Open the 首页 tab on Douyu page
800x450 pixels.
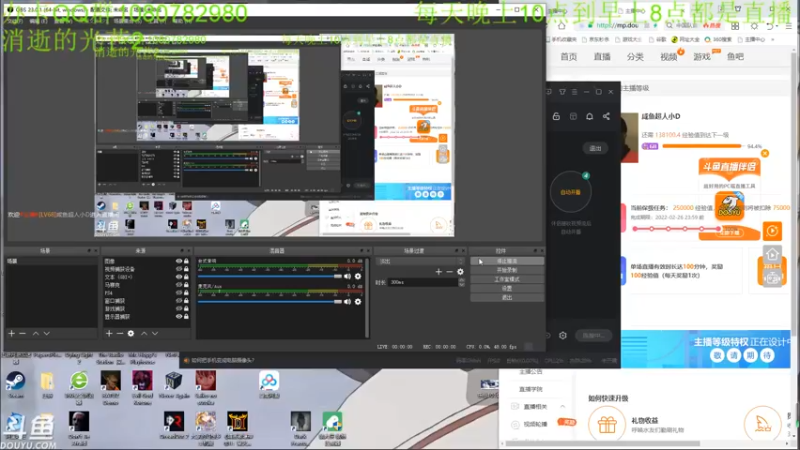tap(568, 57)
